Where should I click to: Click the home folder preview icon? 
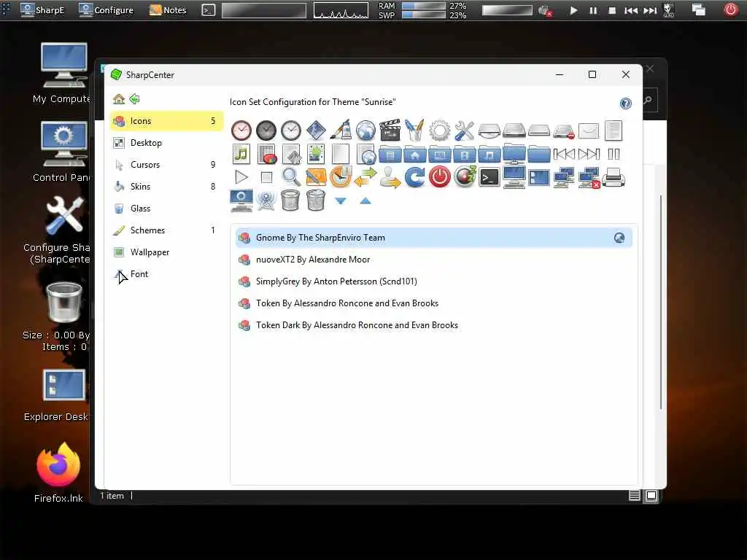414,155
